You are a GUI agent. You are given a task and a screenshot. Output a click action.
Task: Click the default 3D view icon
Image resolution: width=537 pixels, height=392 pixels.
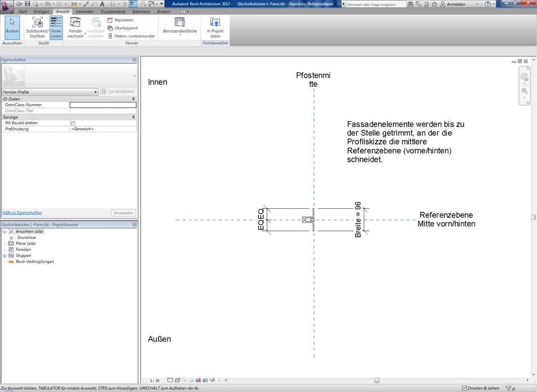point(113,4)
